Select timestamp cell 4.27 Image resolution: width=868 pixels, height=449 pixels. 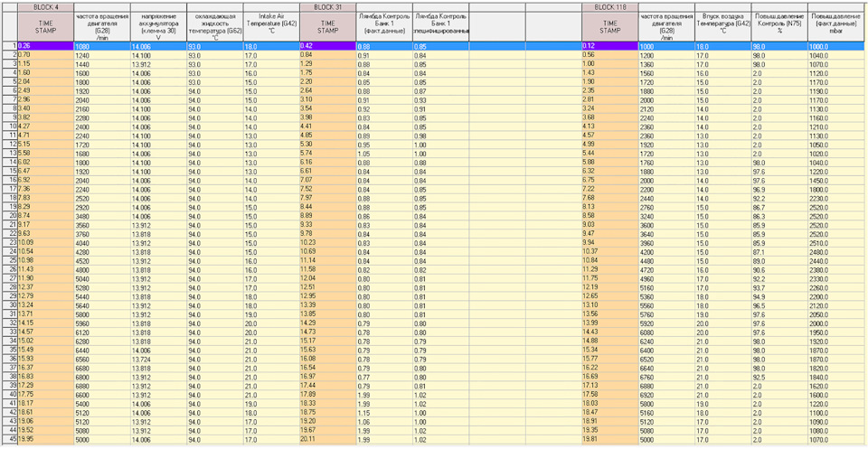(46, 126)
